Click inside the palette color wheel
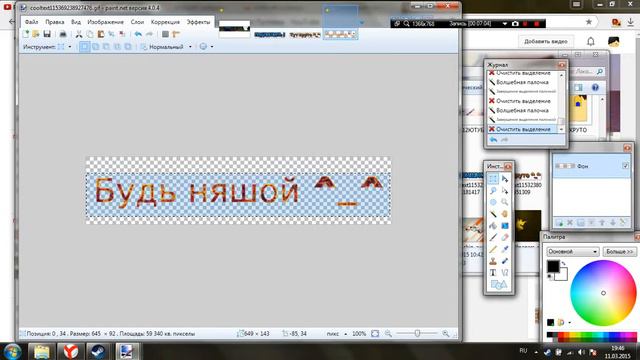Image resolution: width=640 pixels, height=360 pixels. coord(603,293)
